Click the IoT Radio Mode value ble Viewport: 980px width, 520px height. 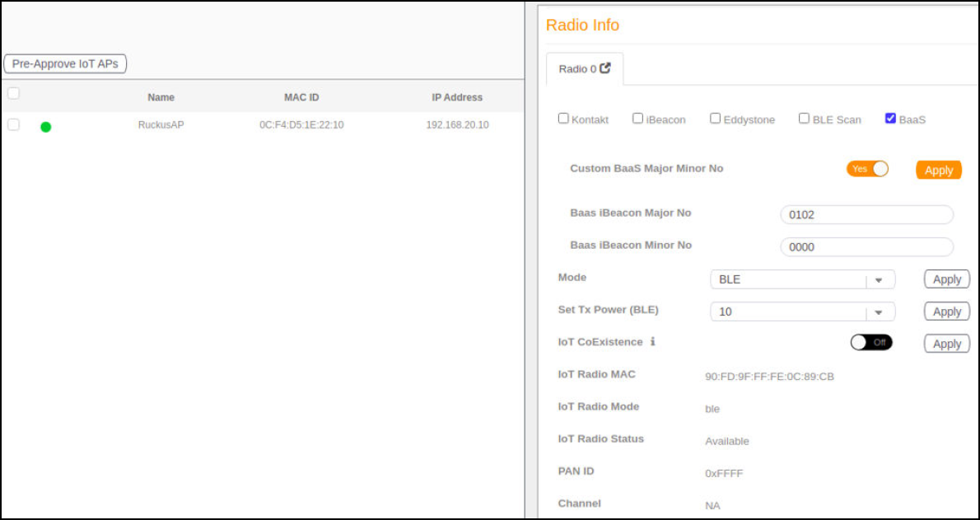712,410
